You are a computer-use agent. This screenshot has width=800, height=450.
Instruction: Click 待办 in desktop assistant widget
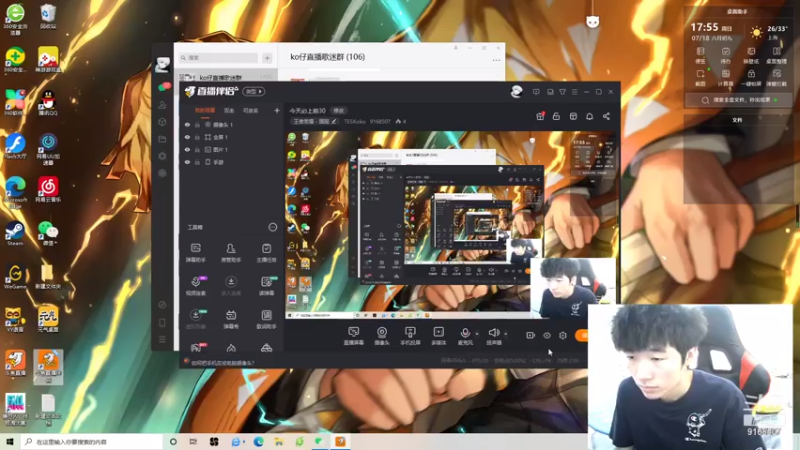[x=726, y=55]
